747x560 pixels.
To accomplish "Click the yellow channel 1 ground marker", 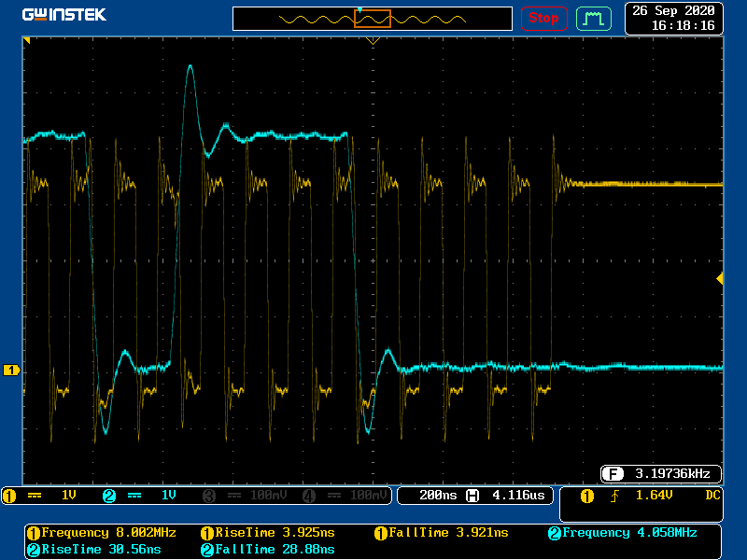I will tap(11, 371).
